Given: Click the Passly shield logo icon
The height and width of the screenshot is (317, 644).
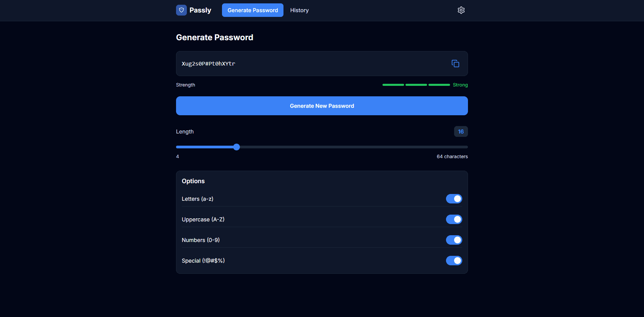Looking at the screenshot, I should 181,10.
